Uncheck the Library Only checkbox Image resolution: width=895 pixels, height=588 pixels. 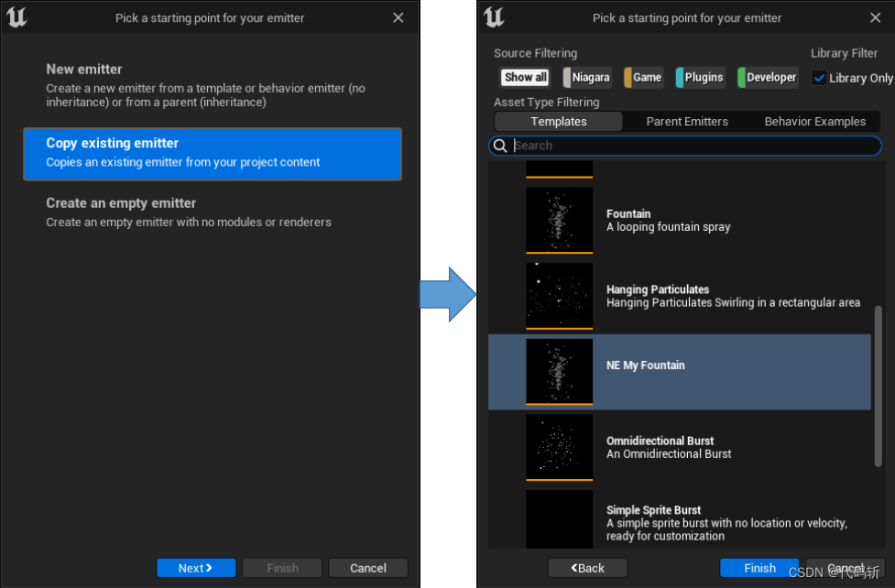point(819,78)
